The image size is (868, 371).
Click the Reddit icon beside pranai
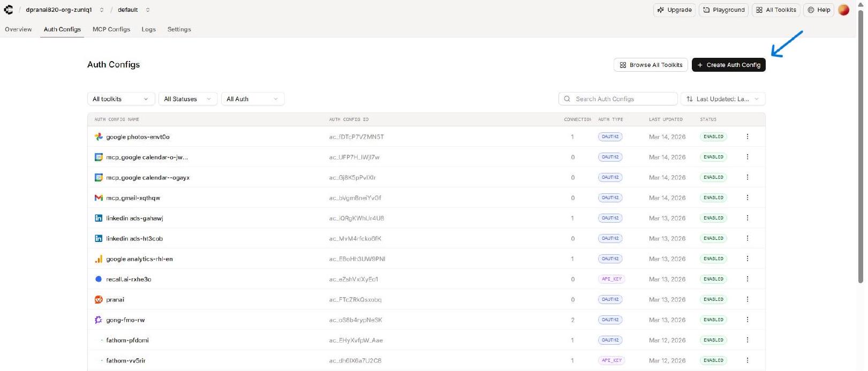pos(99,299)
